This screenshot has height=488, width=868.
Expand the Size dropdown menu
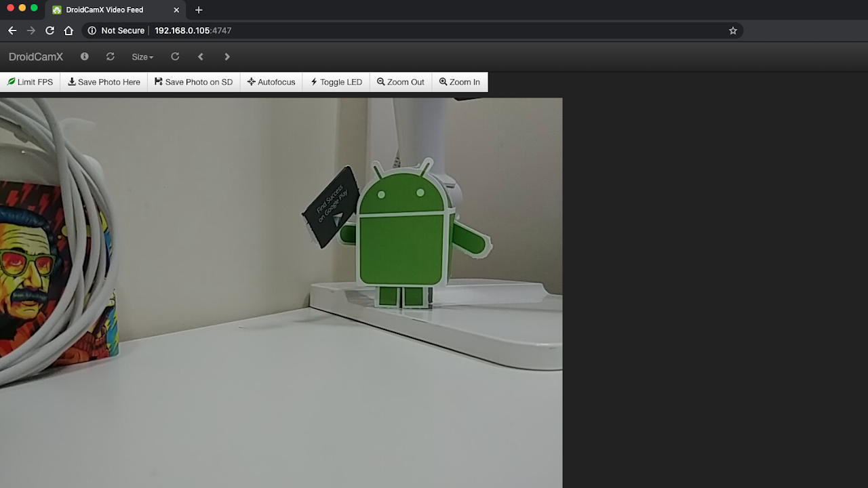coord(142,57)
